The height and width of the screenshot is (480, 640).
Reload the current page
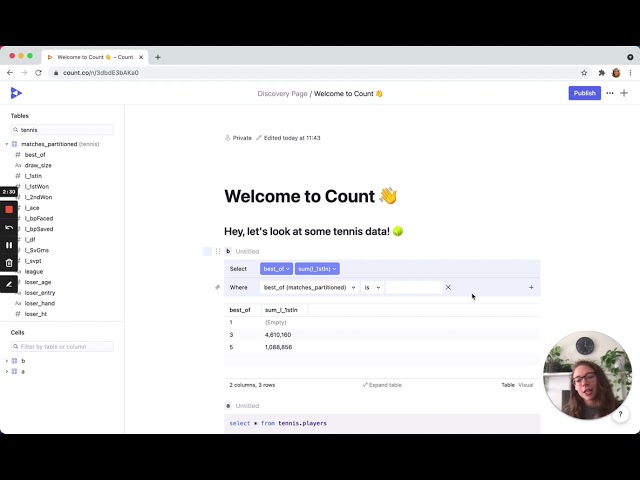pyautogui.click(x=38, y=73)
